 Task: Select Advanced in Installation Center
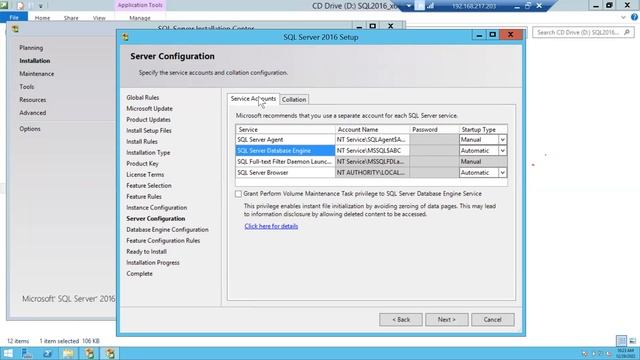[33, 113]
